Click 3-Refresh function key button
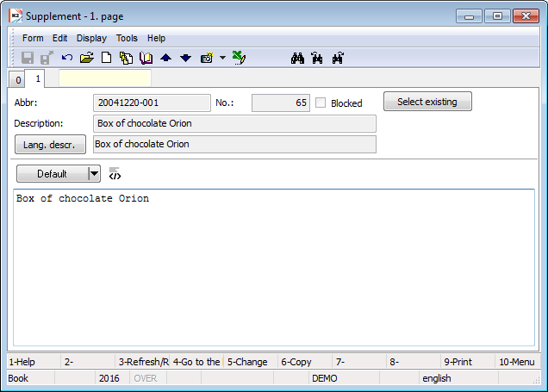The image size is (548, 392). [x=142, y=362]
